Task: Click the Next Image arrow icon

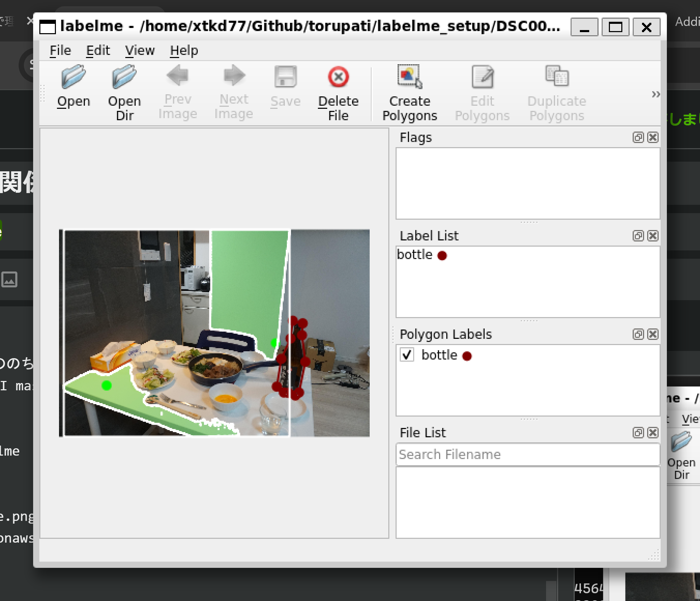Action: click(234, 76)
